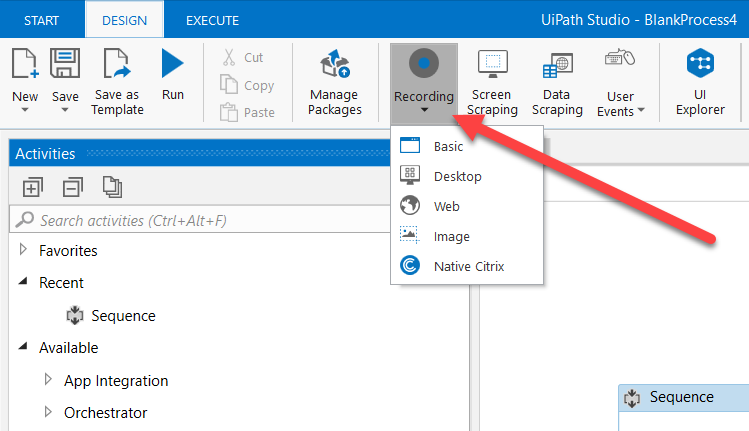Collapse all activities in panel toolbar
The width and height of the screenshot is (749, 431).
tap(72, 186)
